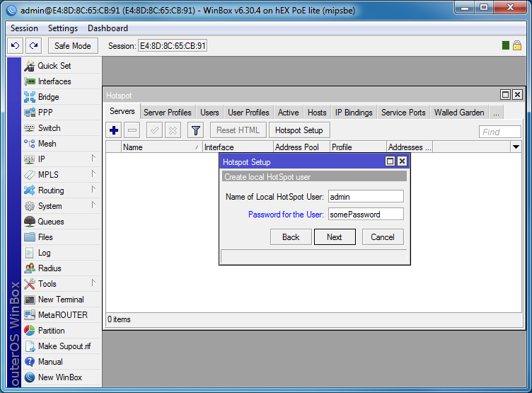Close the Hotspot Setup dialog
Viewport: 532px width, 393px height.
coord(402,161)
